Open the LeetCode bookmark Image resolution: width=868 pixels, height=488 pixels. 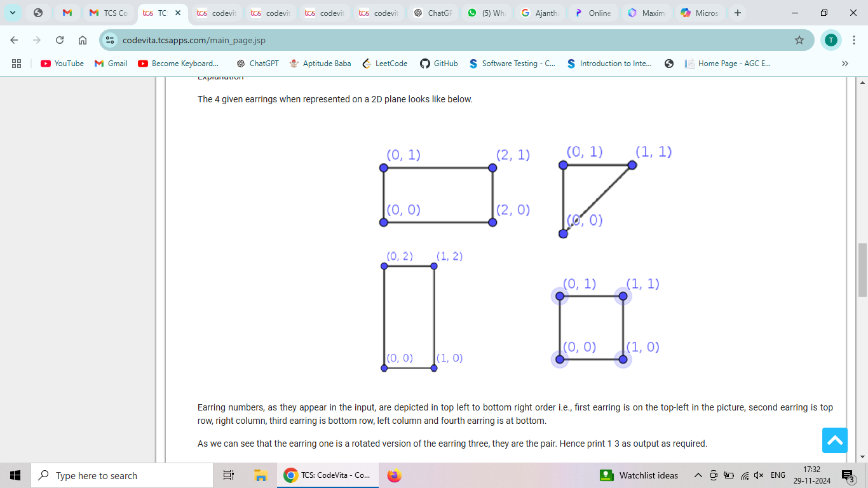385,64
